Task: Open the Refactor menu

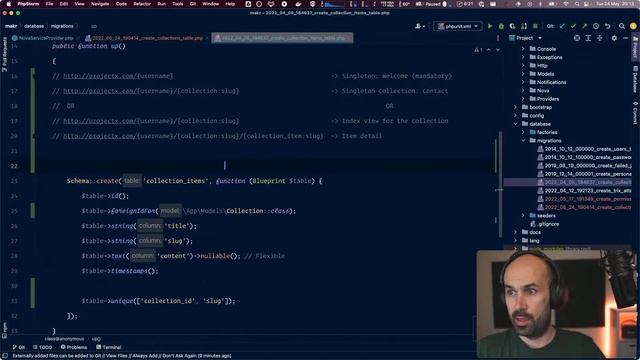Action: 142,4
